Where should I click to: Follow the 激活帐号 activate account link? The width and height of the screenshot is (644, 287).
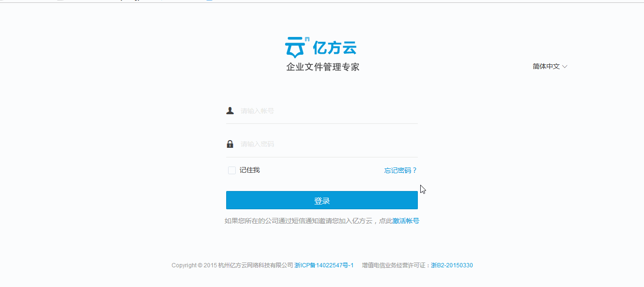(406, 221)
